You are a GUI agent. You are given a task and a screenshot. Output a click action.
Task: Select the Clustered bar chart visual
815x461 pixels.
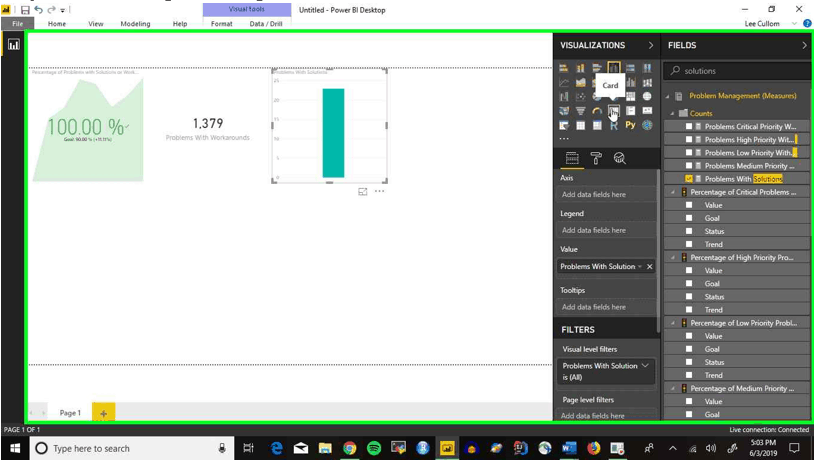tap(597, 68)
